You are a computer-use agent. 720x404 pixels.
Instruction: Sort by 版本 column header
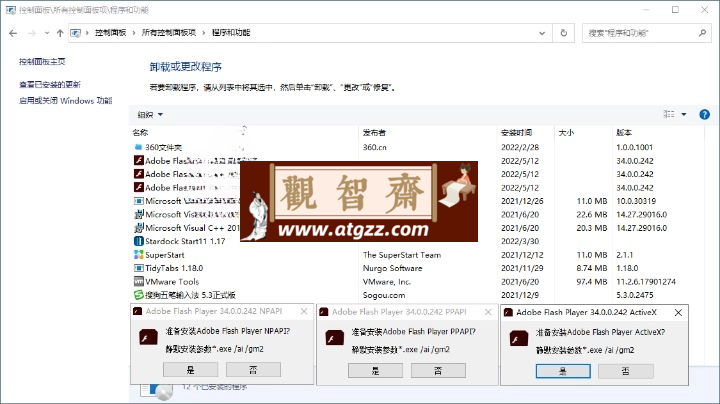[x=624, y=133]
